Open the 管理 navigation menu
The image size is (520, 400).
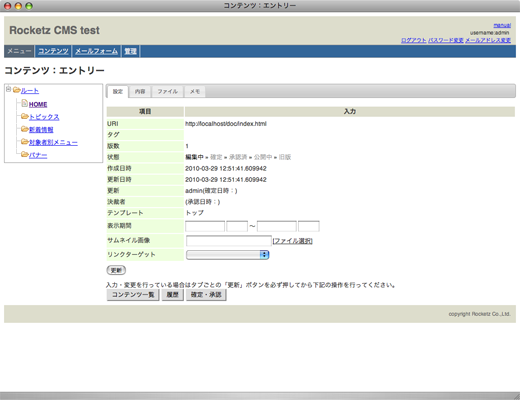(131, 51)
